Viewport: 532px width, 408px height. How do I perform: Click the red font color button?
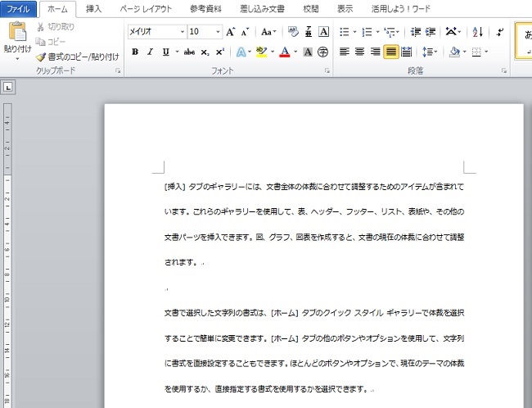point(283,52)
